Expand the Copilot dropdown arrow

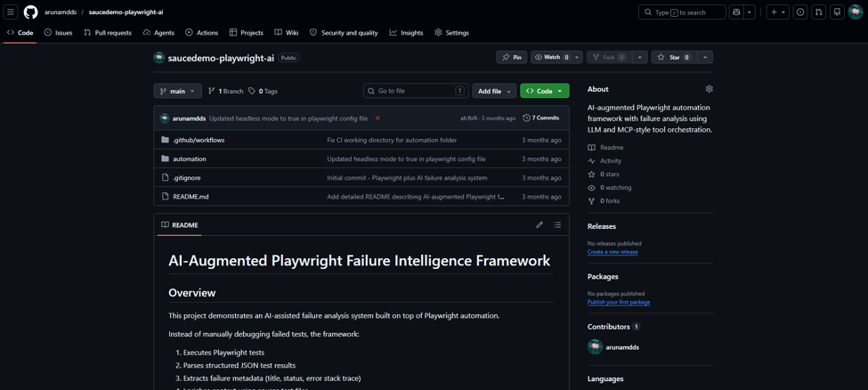pos(750,12)
